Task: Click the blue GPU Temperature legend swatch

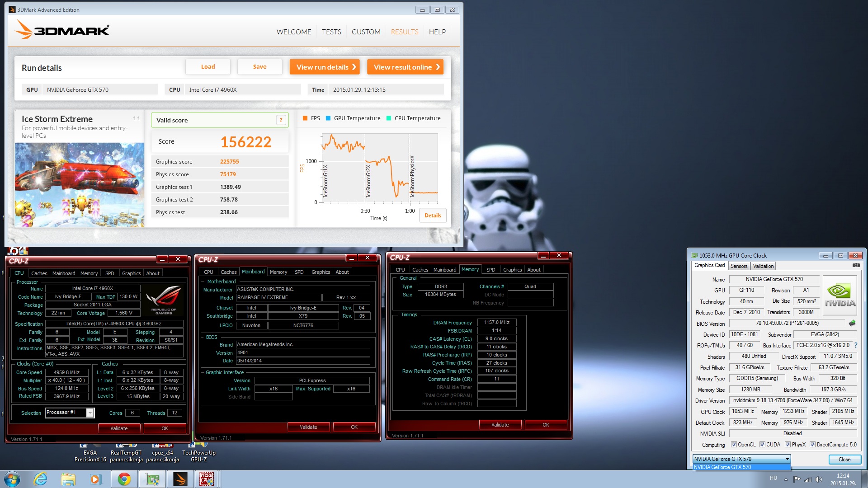Action: click(x=328, y=118)
